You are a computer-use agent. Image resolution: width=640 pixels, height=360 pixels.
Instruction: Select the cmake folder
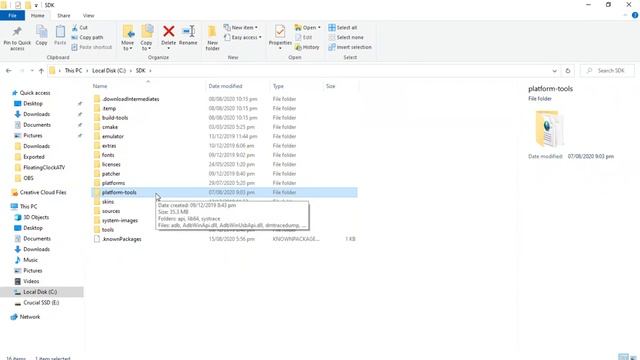pyautogui.click(x=110, y=127)
